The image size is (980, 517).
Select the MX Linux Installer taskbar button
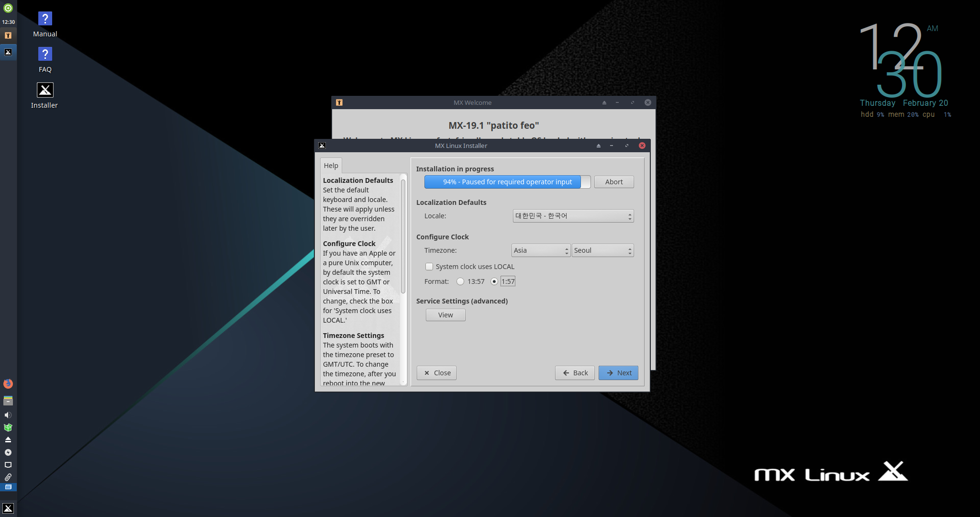[x=8, y=52]
